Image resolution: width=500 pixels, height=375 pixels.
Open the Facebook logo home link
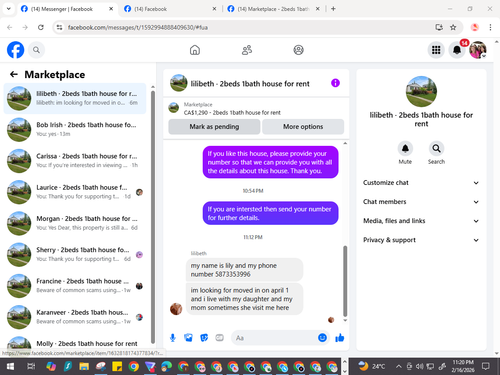pos(16,50)
